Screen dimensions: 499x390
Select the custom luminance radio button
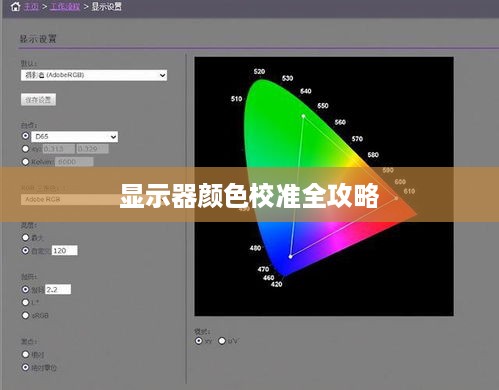pos(25,250)
